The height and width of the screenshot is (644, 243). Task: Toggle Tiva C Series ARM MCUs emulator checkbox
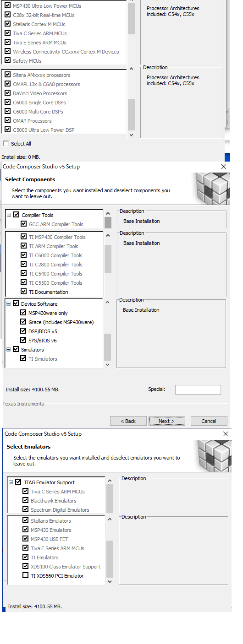click(x=26, y=491)
